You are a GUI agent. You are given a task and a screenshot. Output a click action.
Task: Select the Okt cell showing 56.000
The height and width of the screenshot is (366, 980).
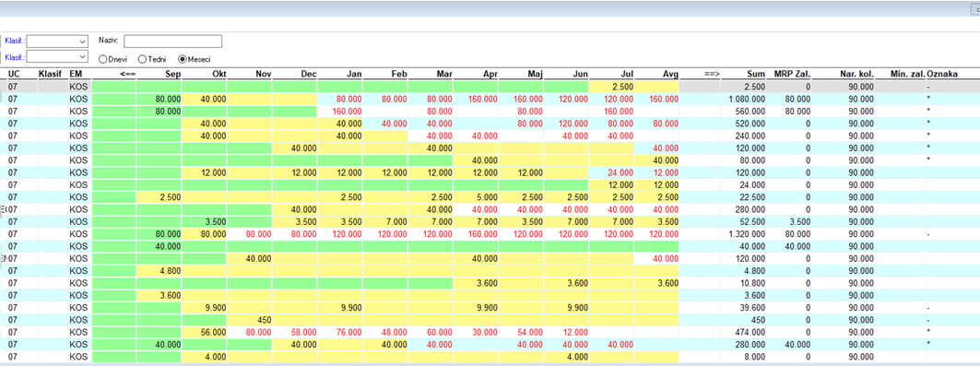(x=205, y=332)
